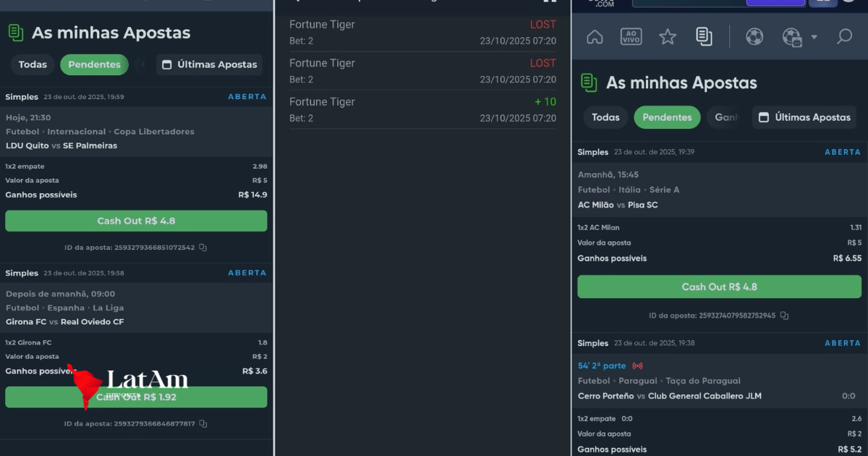Open search with the magnifying glass icon
The width and height of the screenshot is (868, 456).
(x=844, y=37)
